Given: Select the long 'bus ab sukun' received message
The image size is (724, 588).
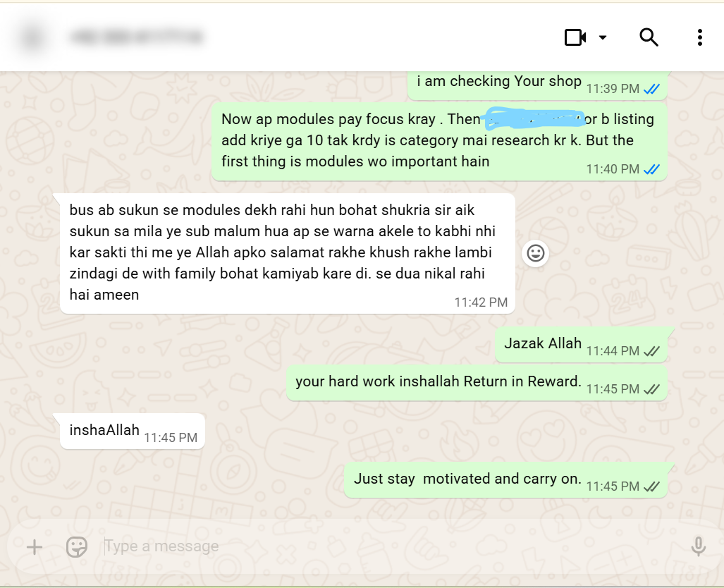Looking at the screenshot, I should tap(288, 254).
